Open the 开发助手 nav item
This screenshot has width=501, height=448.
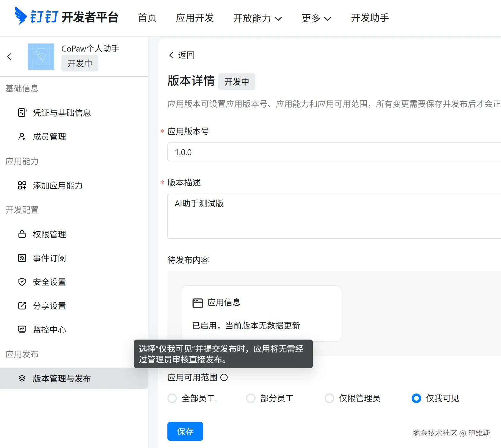370,18
